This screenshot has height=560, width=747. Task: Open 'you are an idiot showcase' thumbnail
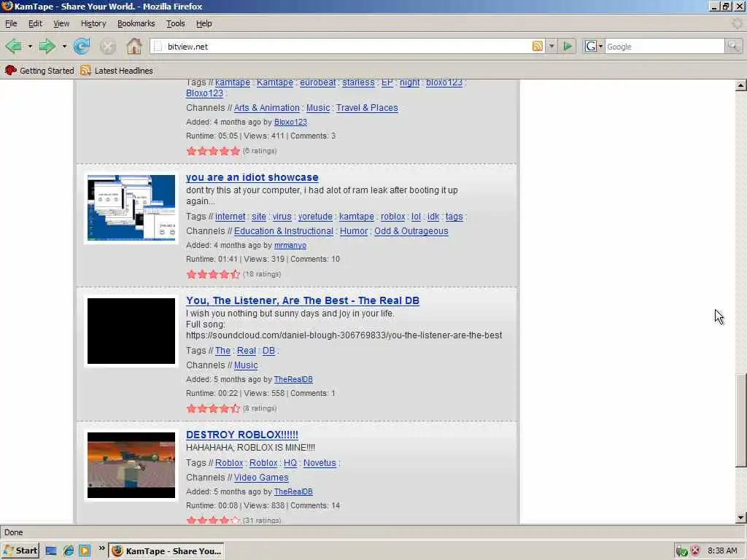coord(131,208)
